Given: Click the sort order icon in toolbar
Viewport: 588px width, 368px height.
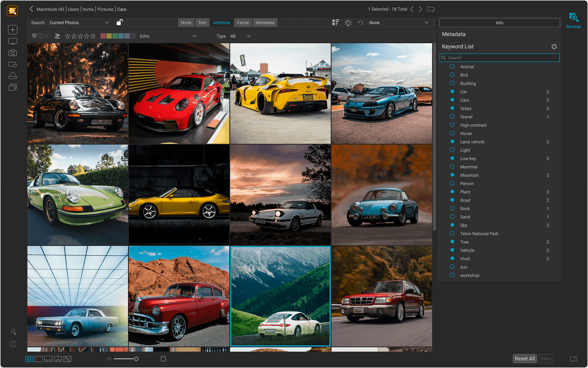Looking at the screenshot, I should tap(335, 23).
